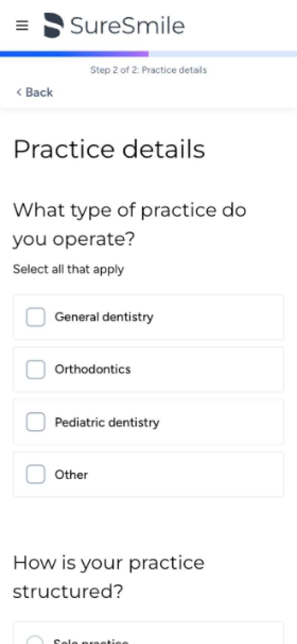The width and height of the screenshot is (297, 644).
Task: Click the 'How is your practice structured?' heading
Action: click(x=109, y=577)
